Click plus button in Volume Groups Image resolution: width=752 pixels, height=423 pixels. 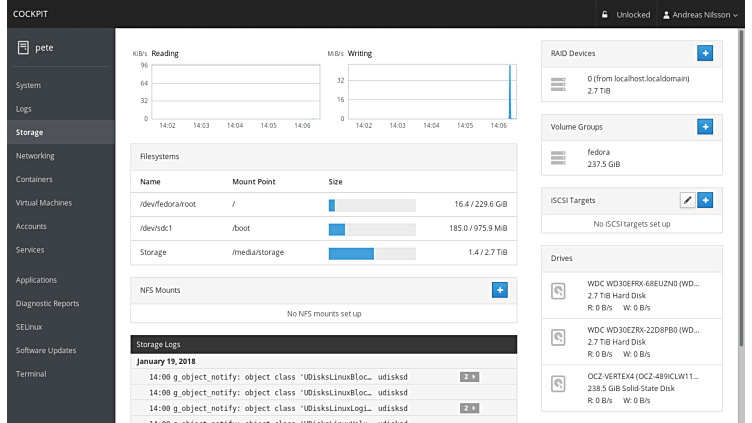pos(704,127)
